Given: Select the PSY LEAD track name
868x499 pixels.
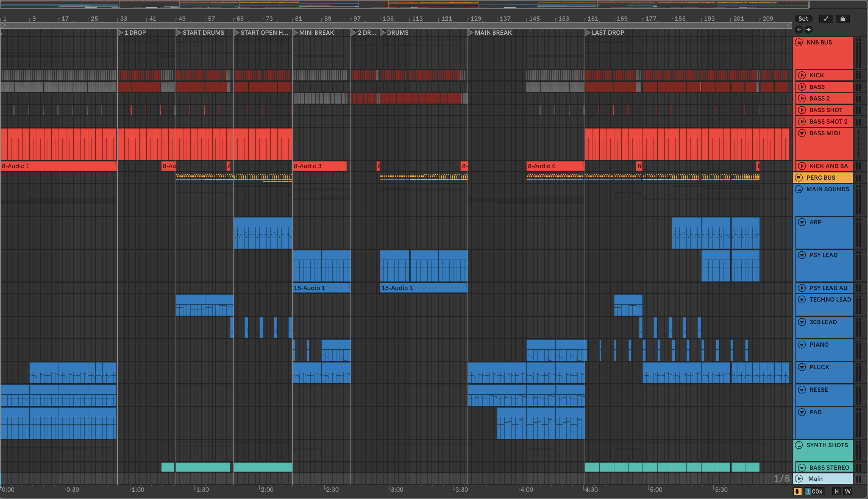Looking at the screenshot, I should tap(823, 255).
